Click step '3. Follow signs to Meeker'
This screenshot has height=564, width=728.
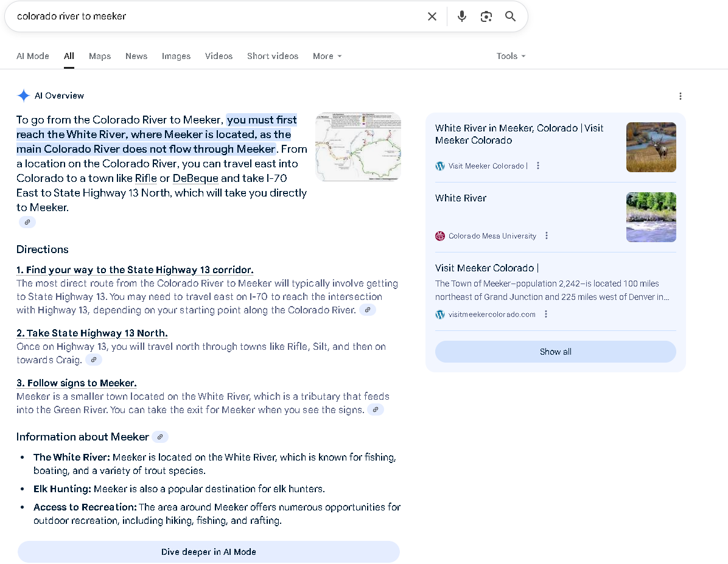77,383
